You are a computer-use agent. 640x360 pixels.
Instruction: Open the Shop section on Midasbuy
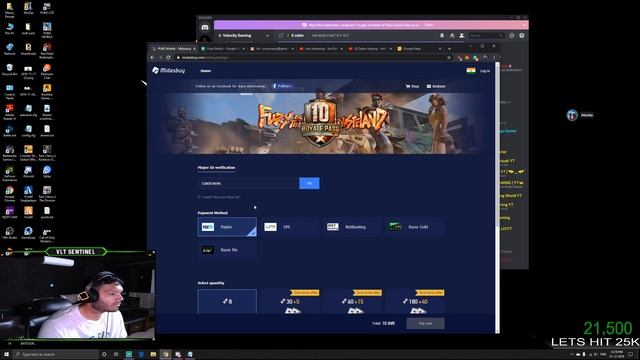coord(412,87)
